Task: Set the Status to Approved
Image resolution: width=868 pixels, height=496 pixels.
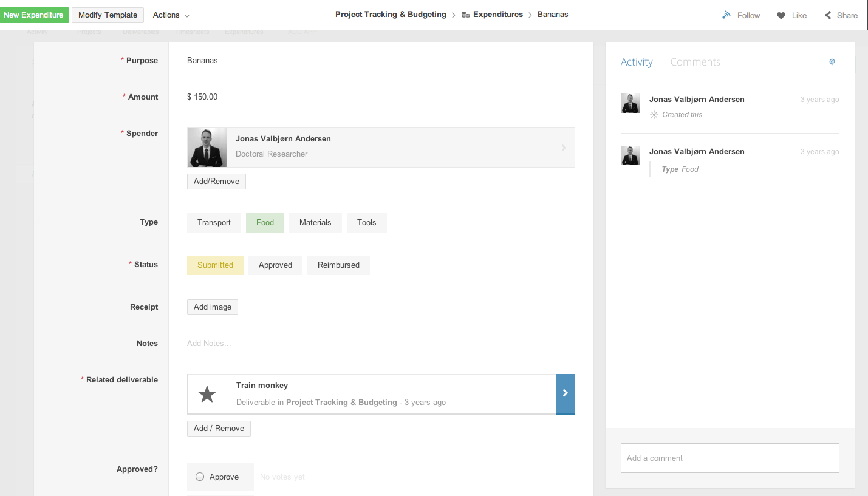Action: (275, 265)
